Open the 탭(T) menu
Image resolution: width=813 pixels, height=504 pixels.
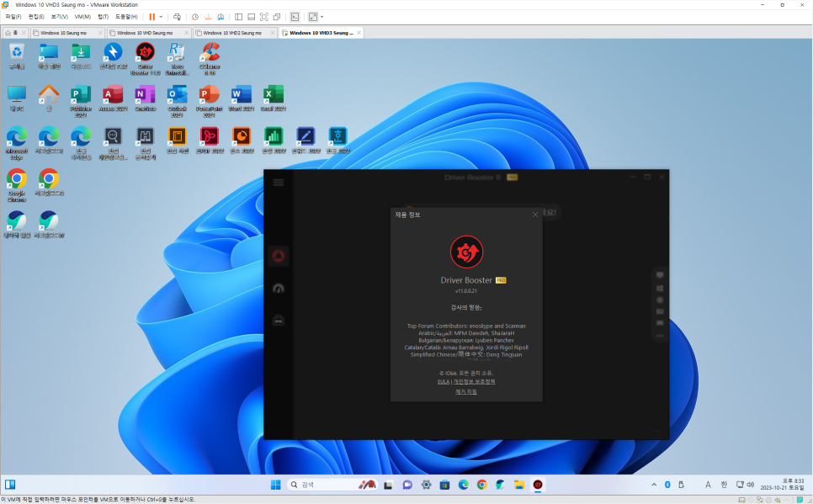click(x=104, y=17)
